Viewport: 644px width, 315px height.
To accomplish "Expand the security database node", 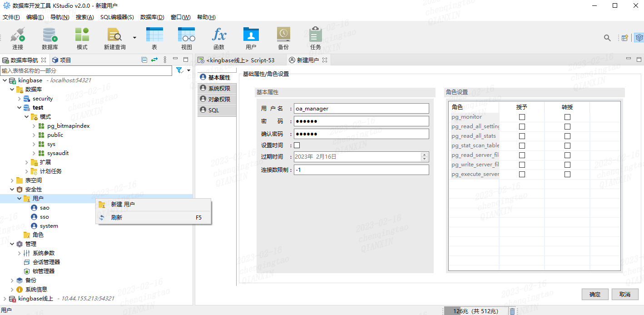I will pos(20,99).
